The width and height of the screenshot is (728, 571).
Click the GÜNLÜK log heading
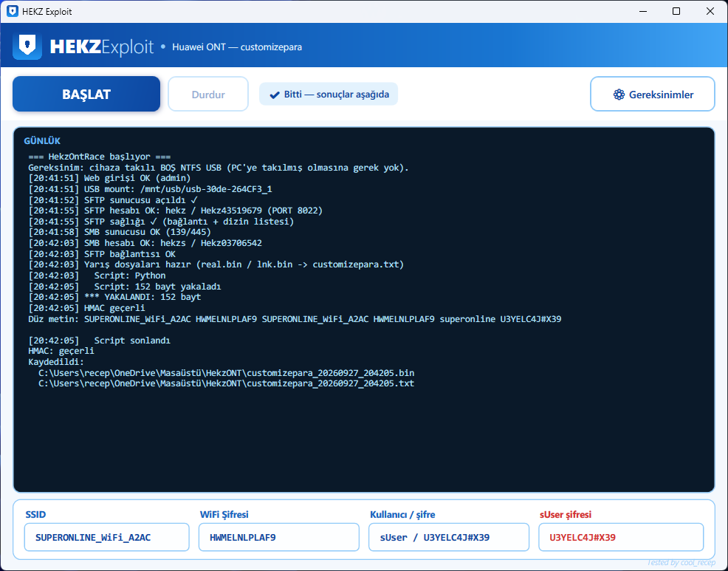42,141
